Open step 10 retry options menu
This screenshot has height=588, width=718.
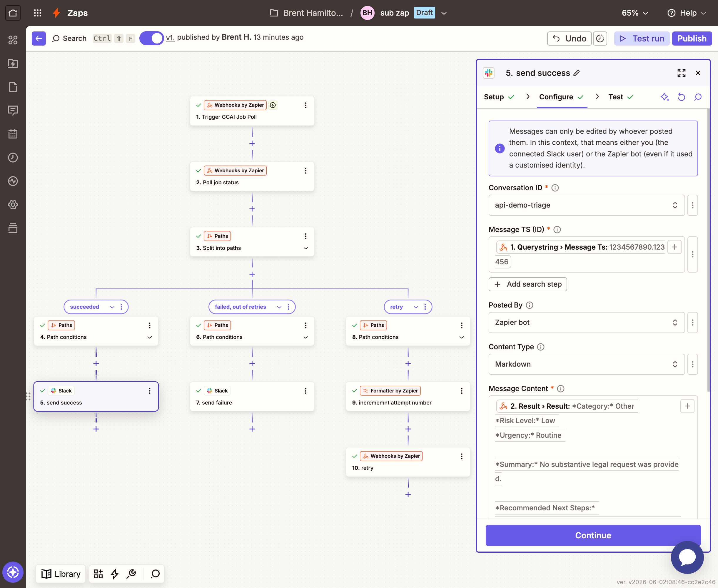coord(461,456)
